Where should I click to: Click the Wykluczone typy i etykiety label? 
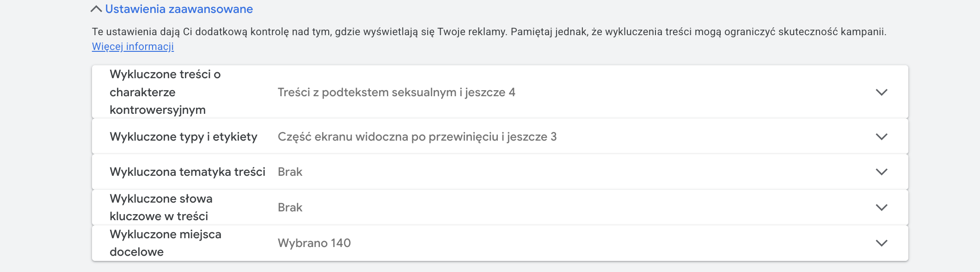184,137
